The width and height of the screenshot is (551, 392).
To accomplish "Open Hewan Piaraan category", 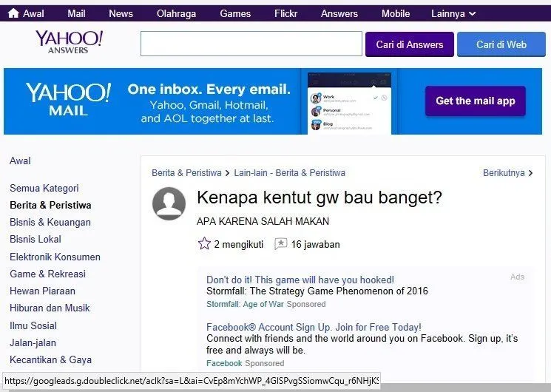I will pos(42,291).
